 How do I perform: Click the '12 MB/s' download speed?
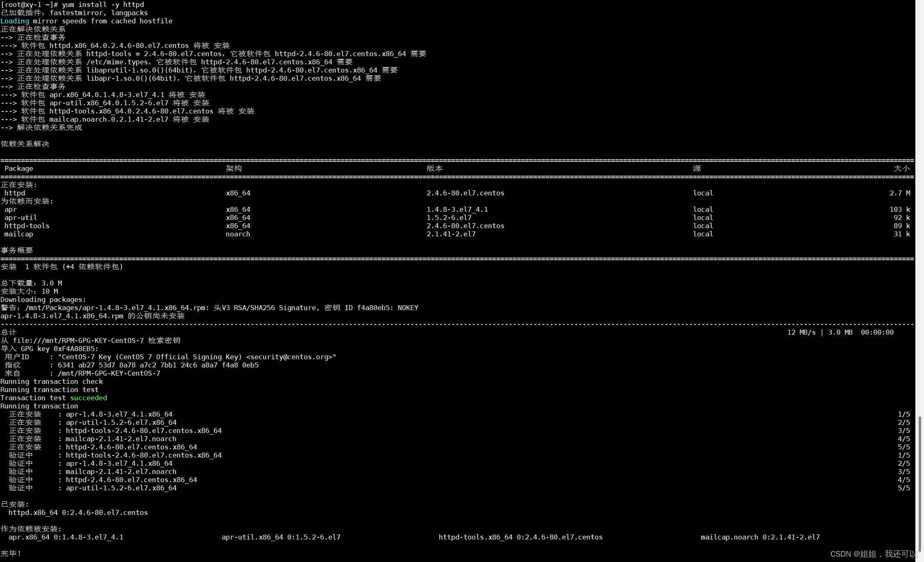(x=801, y=332)
